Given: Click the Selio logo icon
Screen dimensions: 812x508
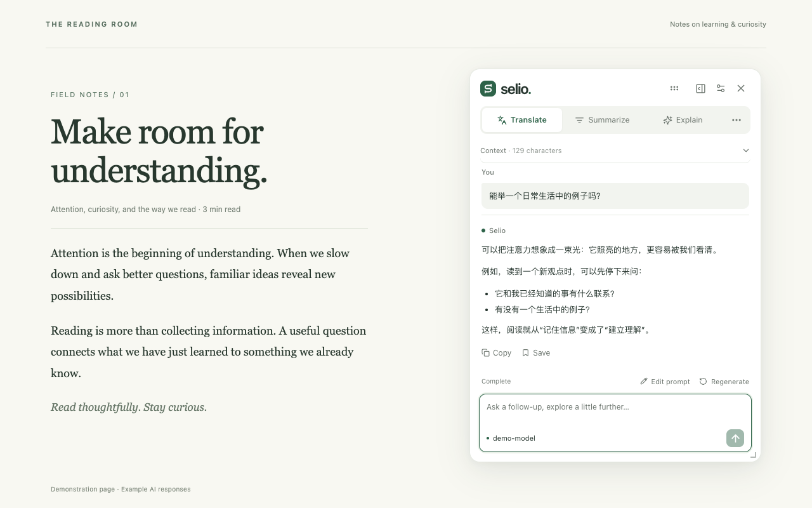Looking at the screenshot, I should pos(488,89).
